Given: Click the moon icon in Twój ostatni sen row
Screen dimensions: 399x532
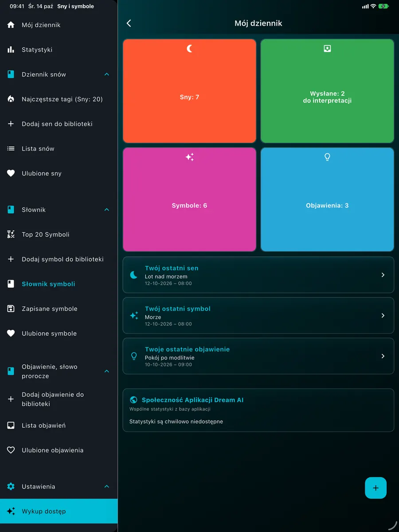Looking at the screenshot, I should pos(133,275).
